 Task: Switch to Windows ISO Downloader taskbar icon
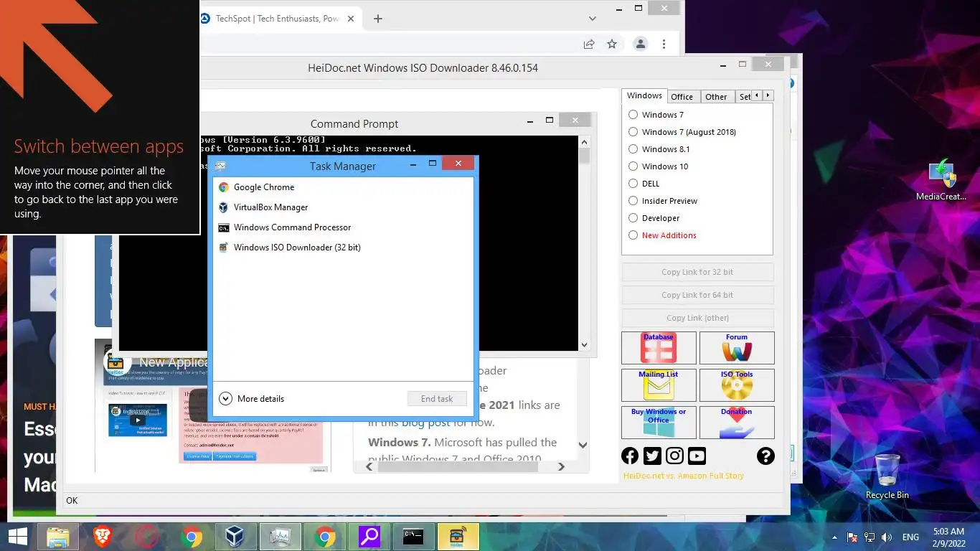coord(458,537)
